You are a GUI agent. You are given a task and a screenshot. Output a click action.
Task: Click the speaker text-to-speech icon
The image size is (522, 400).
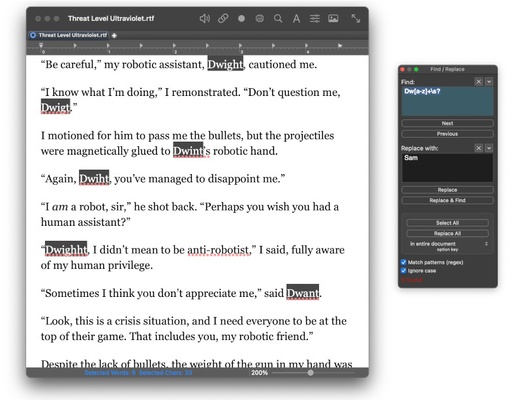(x=204, y=19)
